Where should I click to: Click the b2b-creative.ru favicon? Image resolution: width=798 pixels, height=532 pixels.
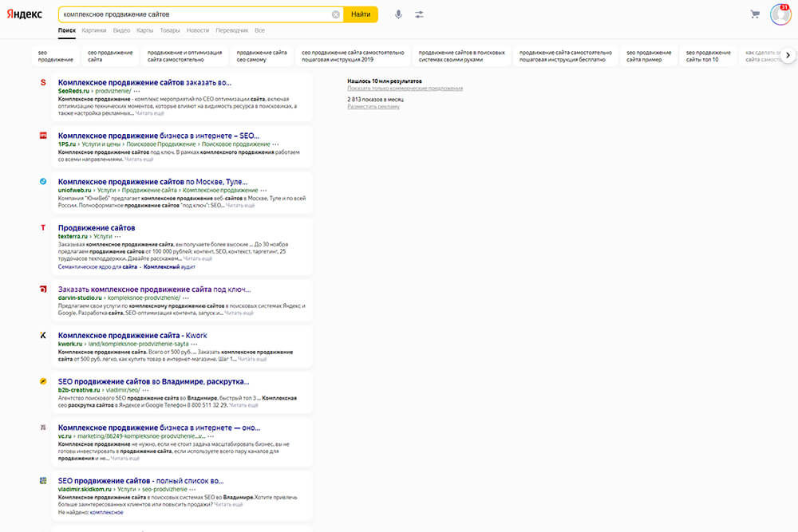tap(43, 381)
